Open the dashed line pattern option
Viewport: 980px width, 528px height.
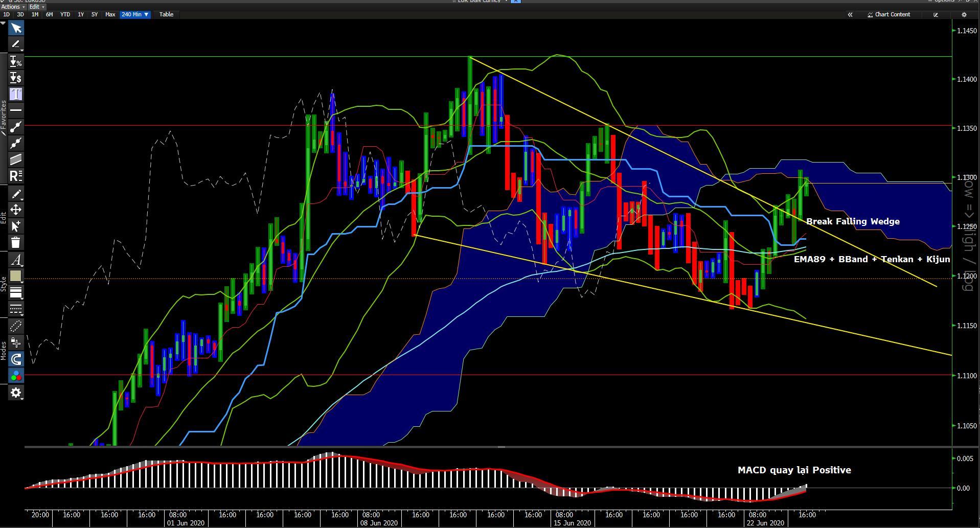point(16,309)
